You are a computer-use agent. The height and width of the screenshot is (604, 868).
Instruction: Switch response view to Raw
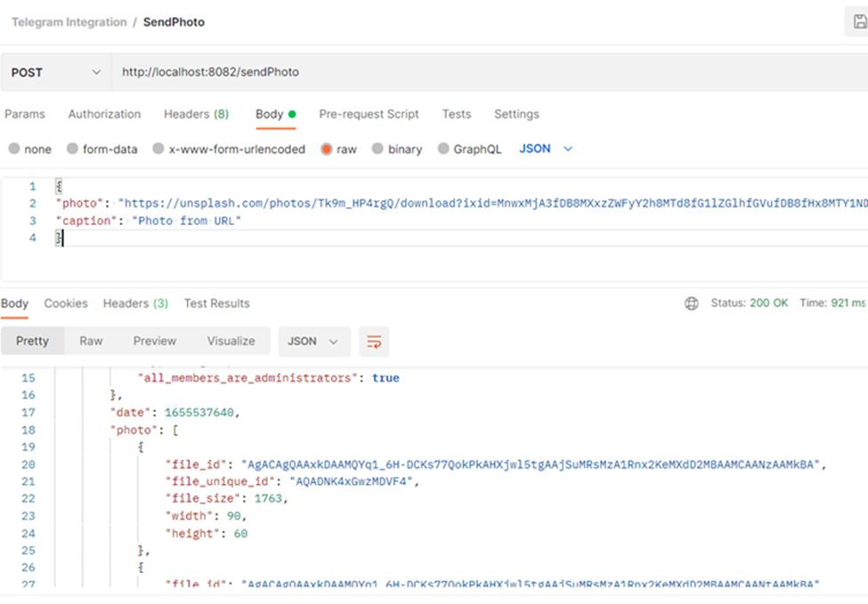pyautogui.click(x=91, y=342)
